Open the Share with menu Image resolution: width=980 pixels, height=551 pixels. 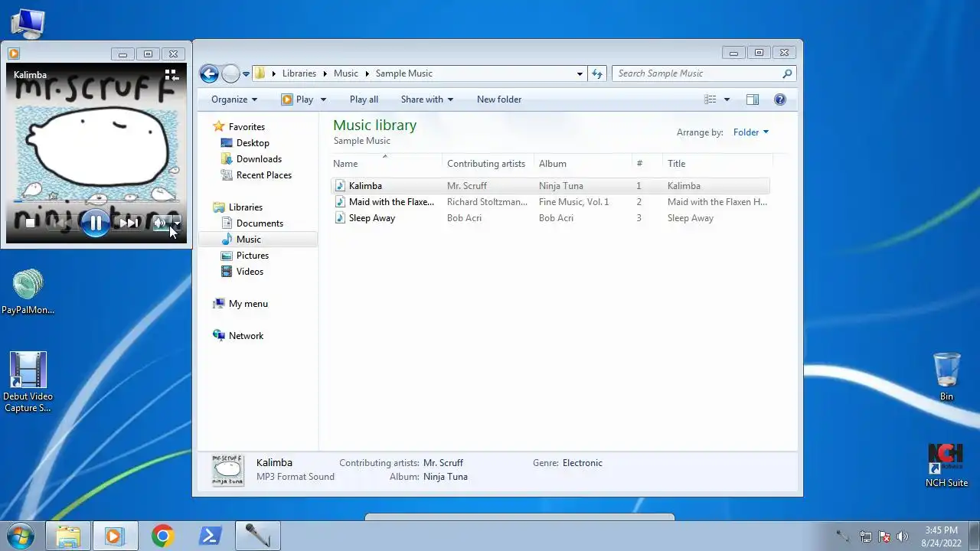click(427, 99)
